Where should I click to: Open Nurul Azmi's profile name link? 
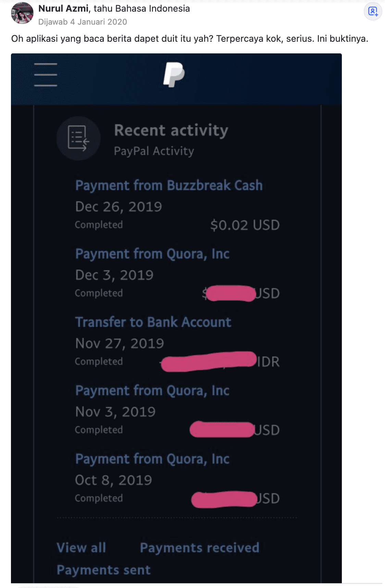click(x=63, y=8)
